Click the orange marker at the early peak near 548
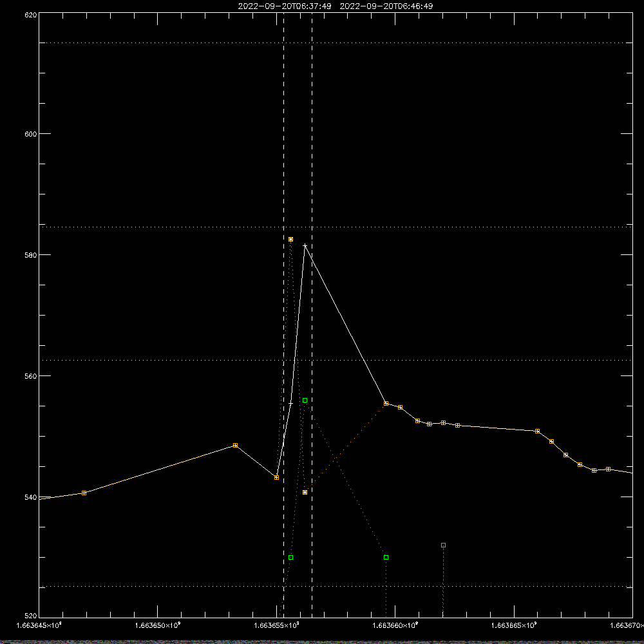This screenshot has height=644, width=644. [235, 446]
